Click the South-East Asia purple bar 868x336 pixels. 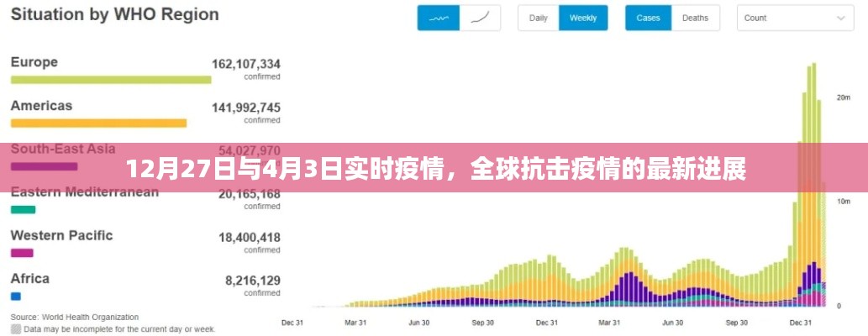pos(44,166)
